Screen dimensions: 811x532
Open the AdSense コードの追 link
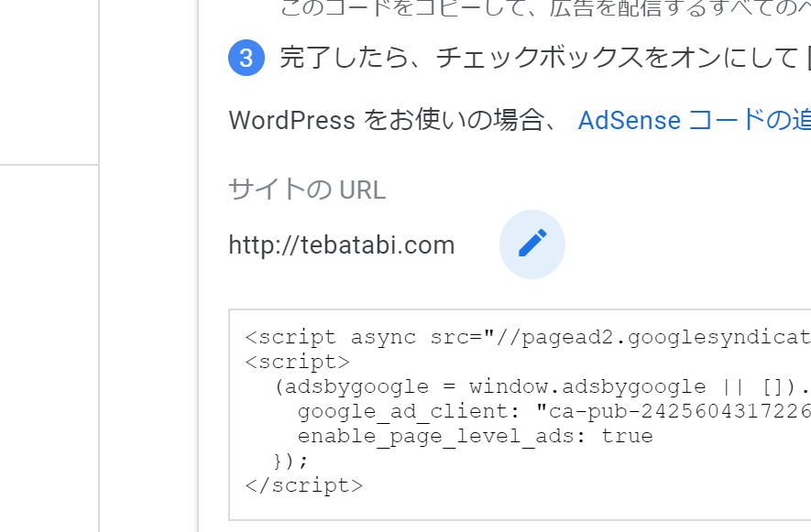694,121
